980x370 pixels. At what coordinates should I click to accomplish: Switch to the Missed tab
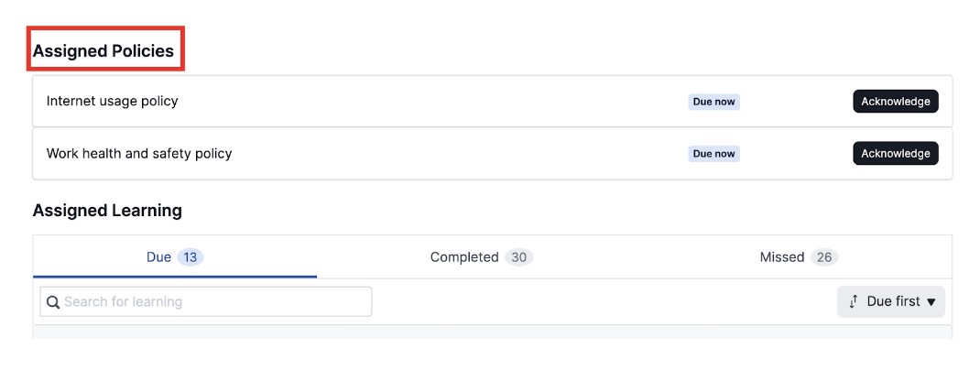798,256
